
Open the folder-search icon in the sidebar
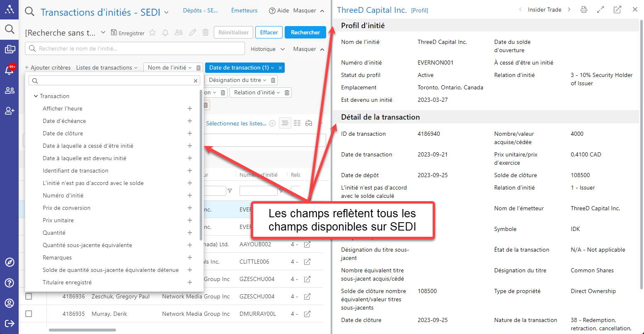pos(10,49)
